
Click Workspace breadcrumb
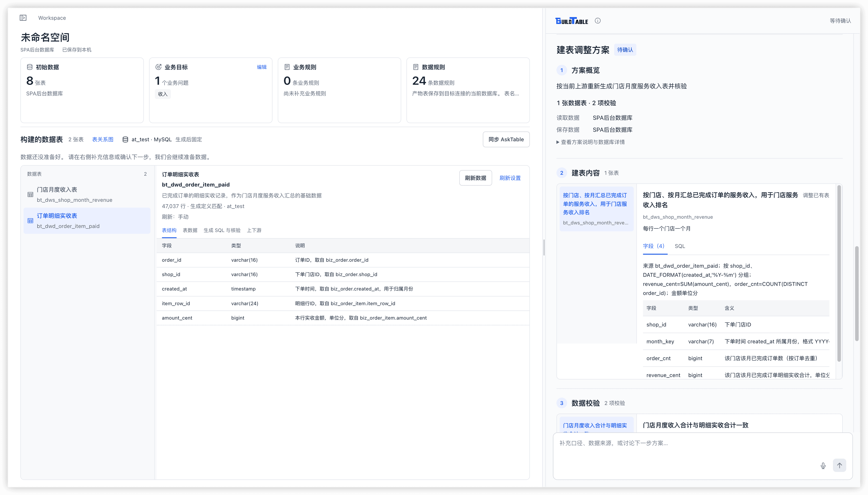pos(52,18)
